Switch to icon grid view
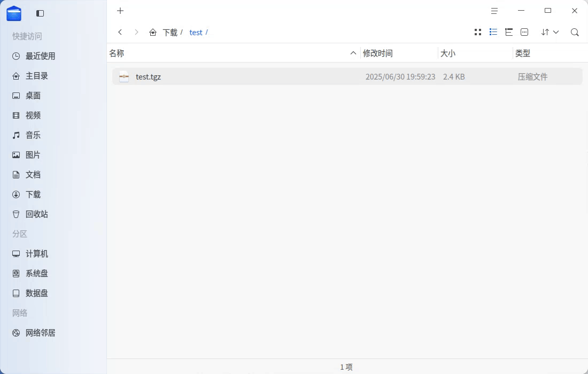 tap(478, 32)
